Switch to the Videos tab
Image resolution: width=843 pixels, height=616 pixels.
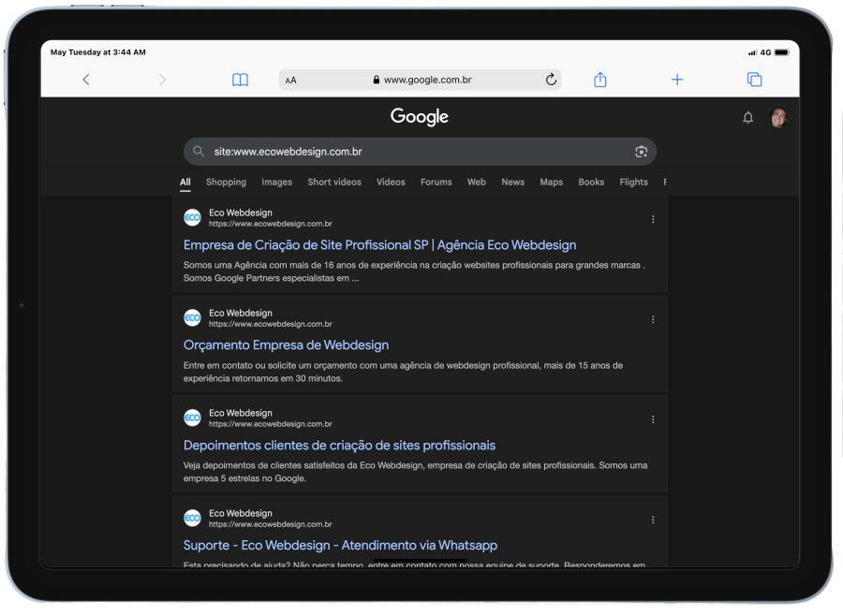391,182
